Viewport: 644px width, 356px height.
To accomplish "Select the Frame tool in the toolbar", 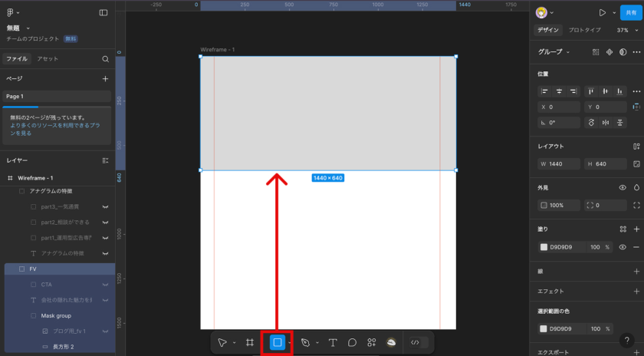I will click(250, 342).
